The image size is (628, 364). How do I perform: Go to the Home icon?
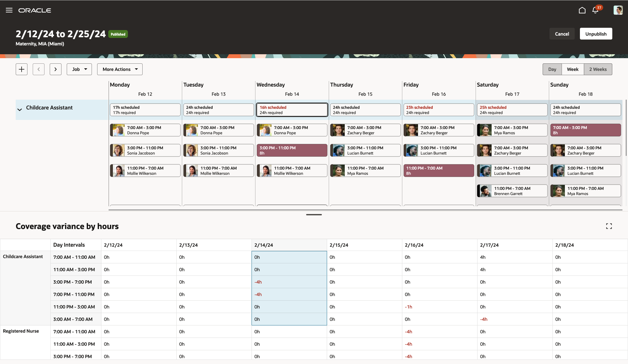tap(582, 10)
